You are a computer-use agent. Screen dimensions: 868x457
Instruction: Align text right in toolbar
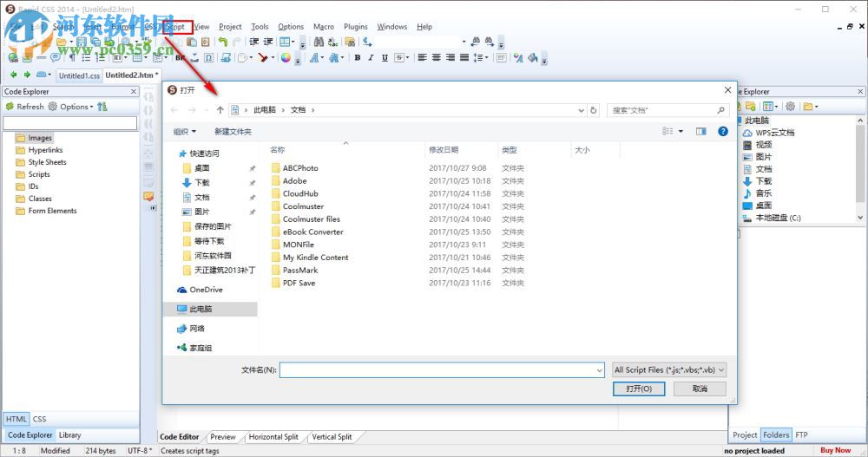click(x=450, y=57)
